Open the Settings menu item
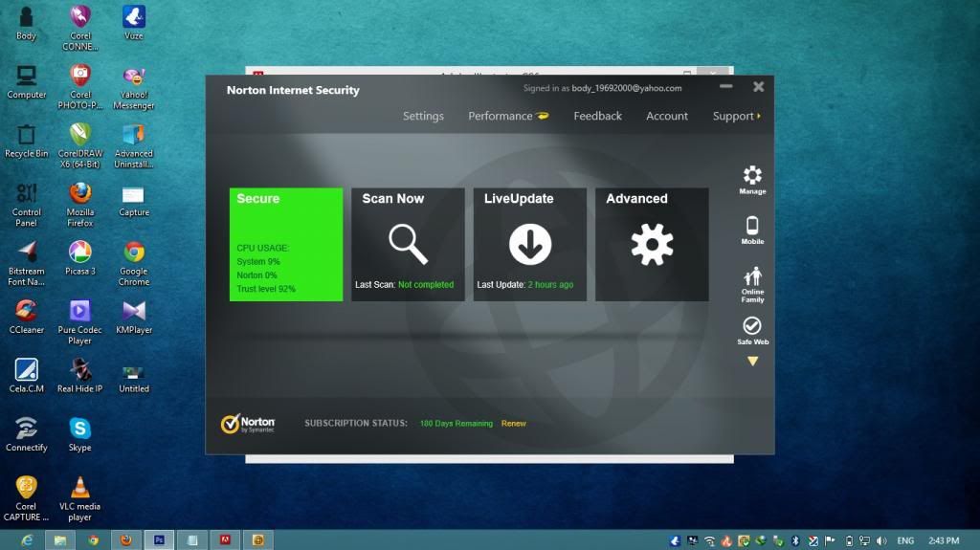Image resolution: width=980 pixels, height=550 pixels. point(423,117)
